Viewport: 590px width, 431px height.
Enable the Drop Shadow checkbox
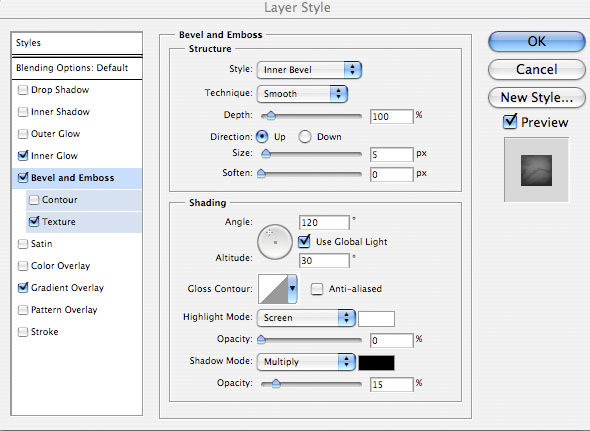(23, 90)
